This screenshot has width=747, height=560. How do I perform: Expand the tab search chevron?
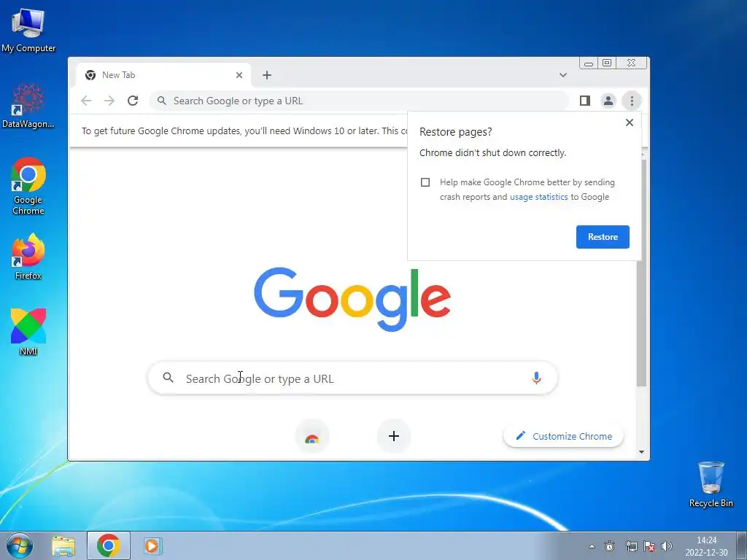[563, 75]
